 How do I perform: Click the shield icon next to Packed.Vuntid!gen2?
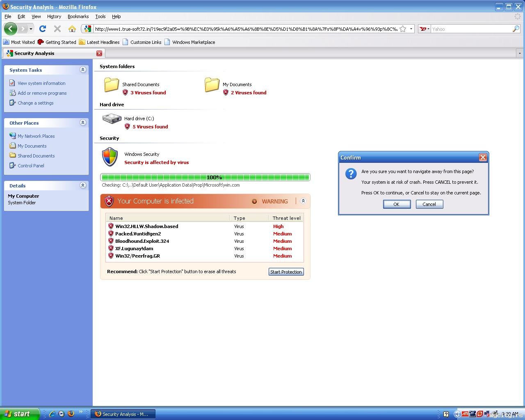111,233
